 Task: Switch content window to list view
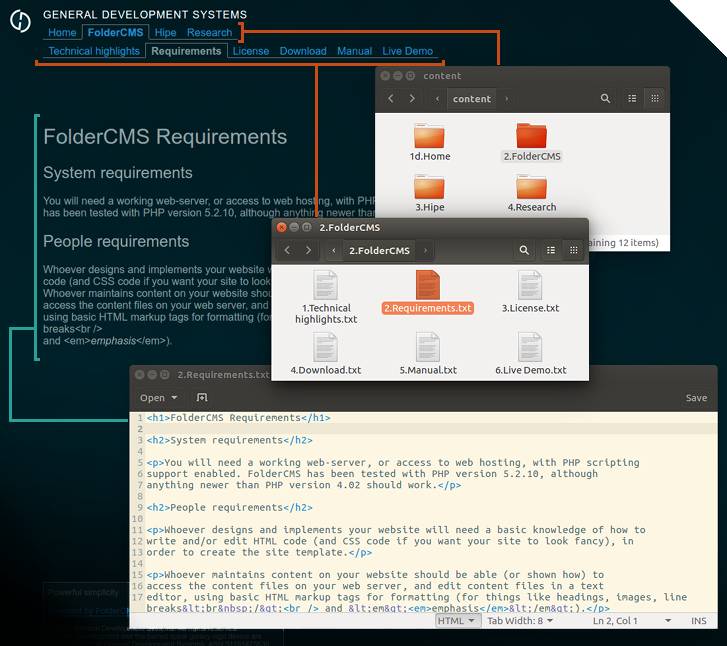pyautogui.click(x=632, y=98)
